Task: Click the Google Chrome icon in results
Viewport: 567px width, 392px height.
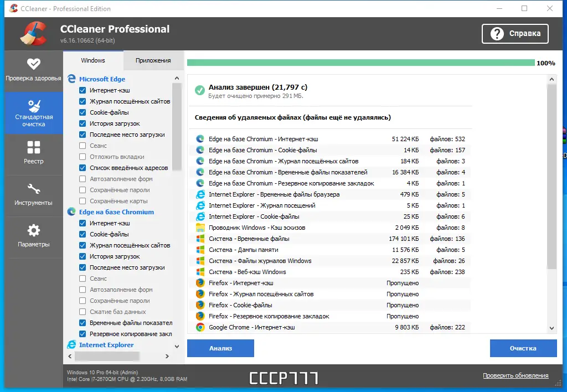Action: click(199, 327)
